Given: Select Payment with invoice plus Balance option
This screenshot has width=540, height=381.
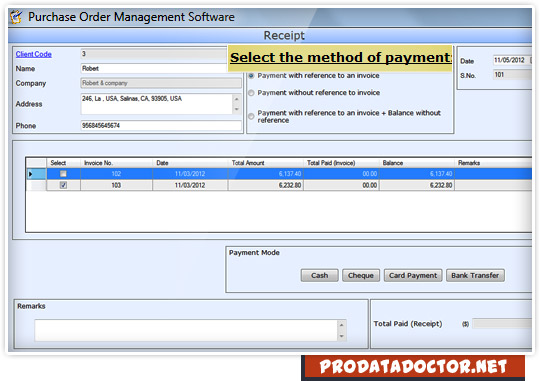Looking at the screenshot, I should click(251, 116).
